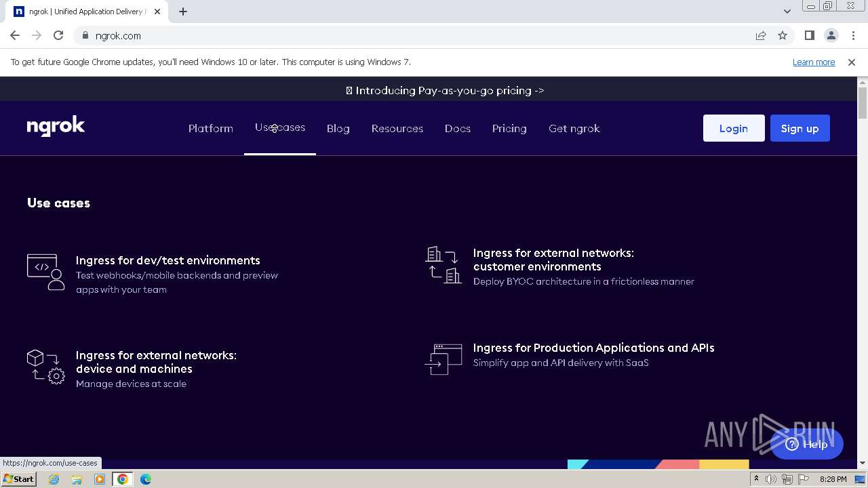Show hidden system tray icons

click(x=756, y=479)
